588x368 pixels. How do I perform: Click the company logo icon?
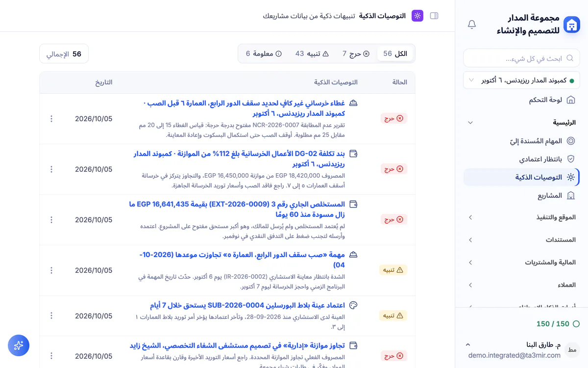pos(571,25)
